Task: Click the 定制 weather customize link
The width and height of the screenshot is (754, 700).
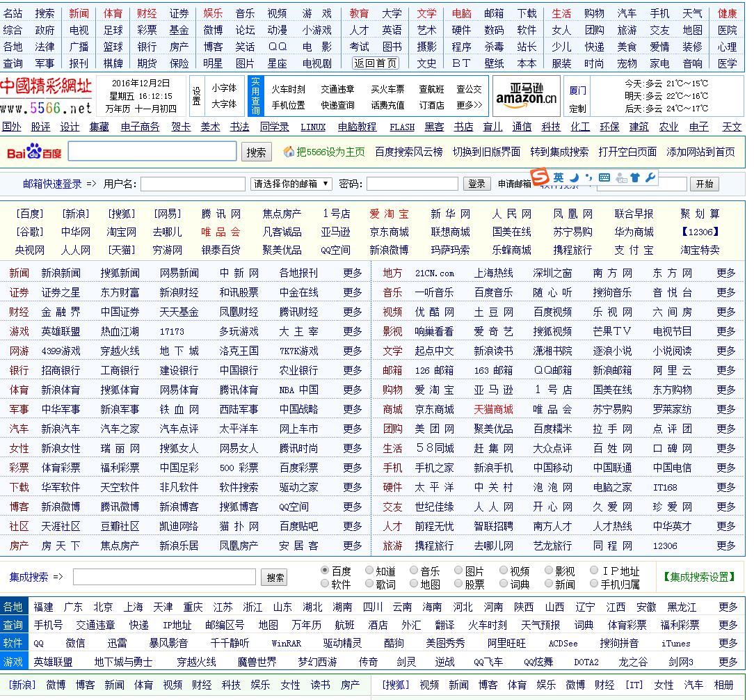Action: click(x=577, y=109)
